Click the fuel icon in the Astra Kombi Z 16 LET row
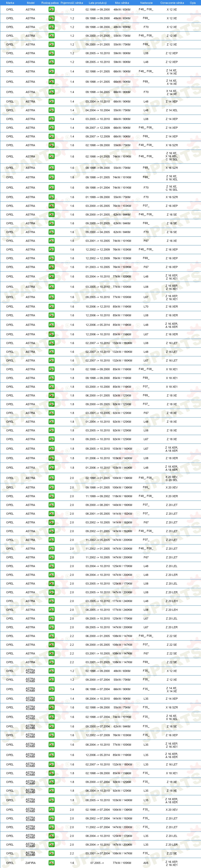The height and width of the screenshot is (868, 201). click(x=52, y=764)
